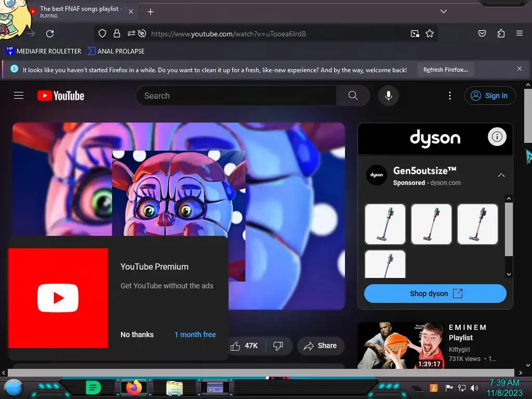Bookmark this page with the star icon

pos(430,33)
